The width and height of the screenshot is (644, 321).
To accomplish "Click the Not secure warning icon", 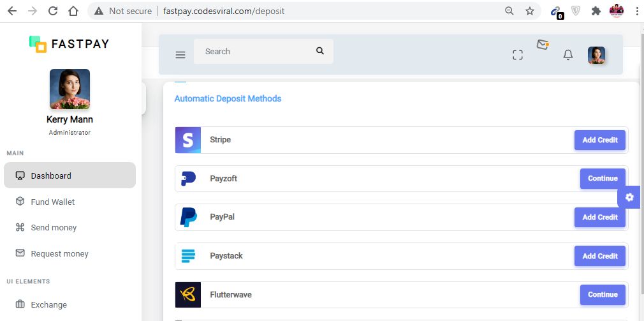I will coord(99,11).
